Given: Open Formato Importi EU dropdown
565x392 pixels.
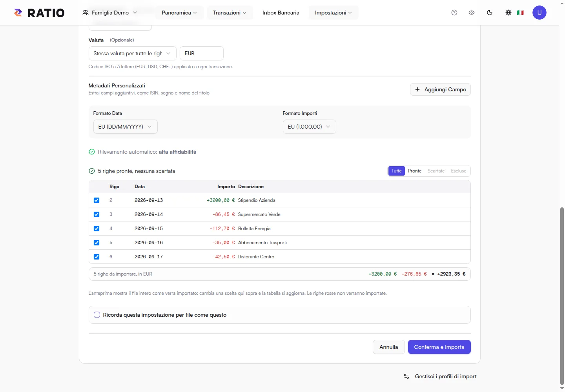Looking at the screenshot, I should tap(309, 127).
